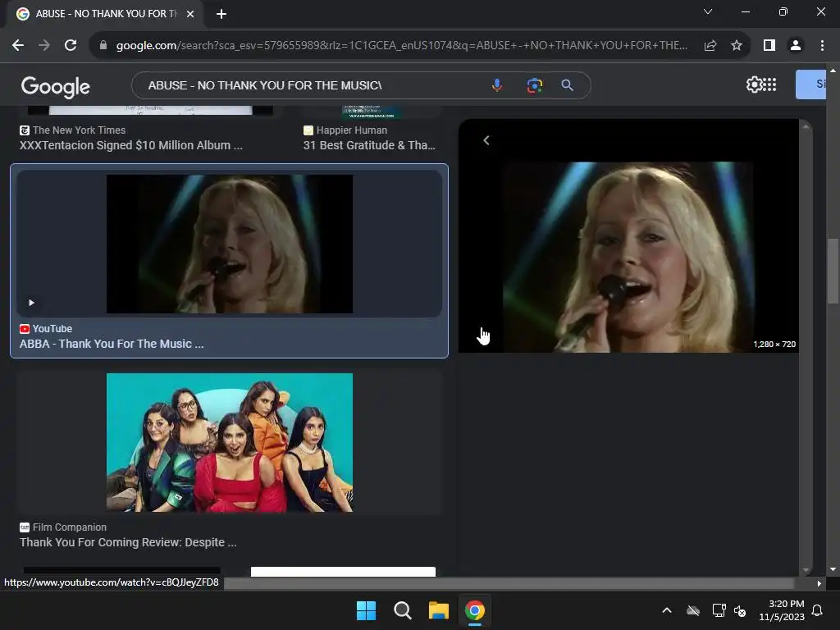Search by image with Google Lens
This screenshot has width=840, height=630.
click(534, 85)
